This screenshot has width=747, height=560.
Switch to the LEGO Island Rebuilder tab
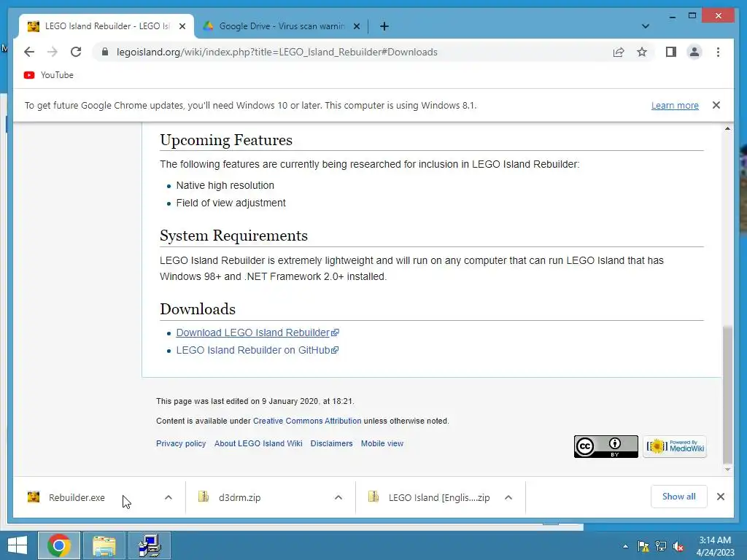pyautogui.click(x=107, y=26)
